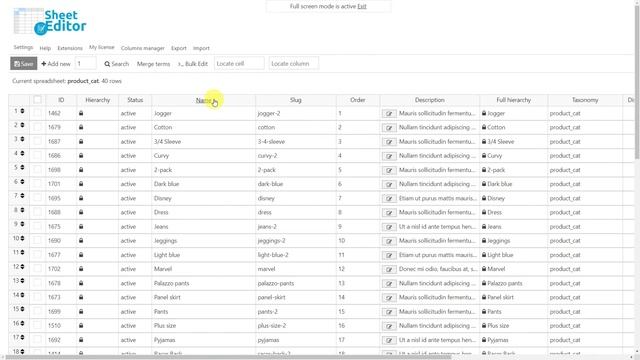
Task: Open the Import menu item
Action: click(201, 48)
